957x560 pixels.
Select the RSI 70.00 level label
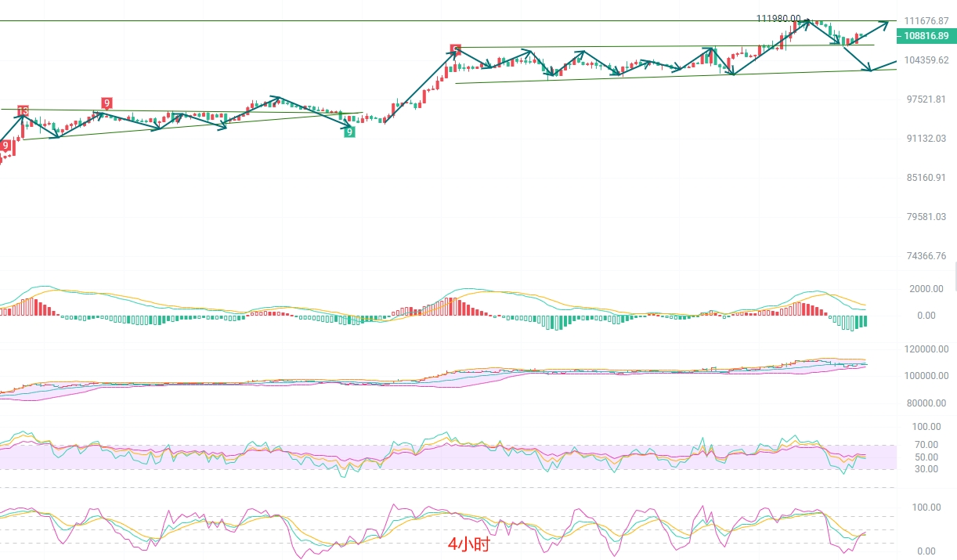click(x=925, y=445)
